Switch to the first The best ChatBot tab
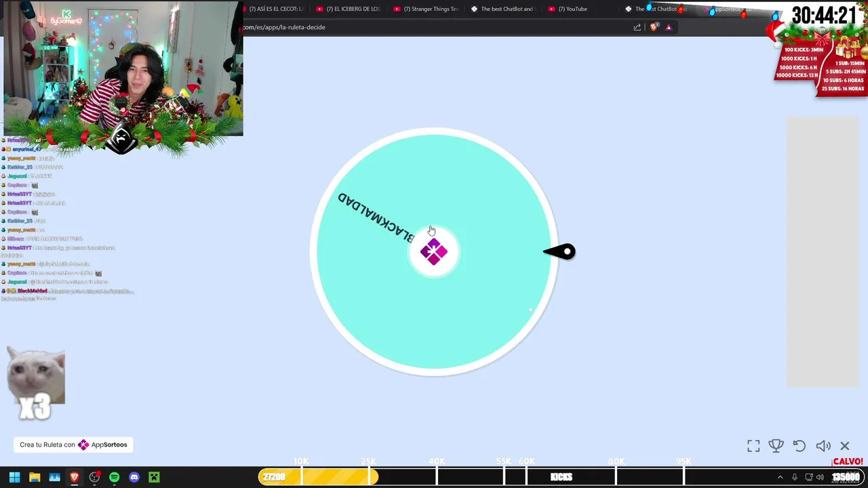The image size is (868, 488). (502, 9)
